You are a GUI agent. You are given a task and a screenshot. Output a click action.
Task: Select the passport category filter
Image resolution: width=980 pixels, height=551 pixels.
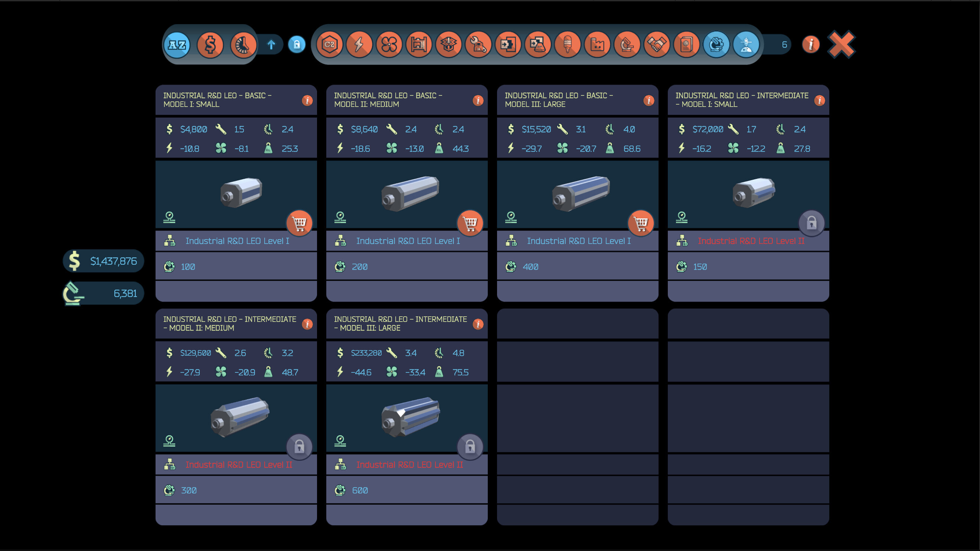[687, 45]
